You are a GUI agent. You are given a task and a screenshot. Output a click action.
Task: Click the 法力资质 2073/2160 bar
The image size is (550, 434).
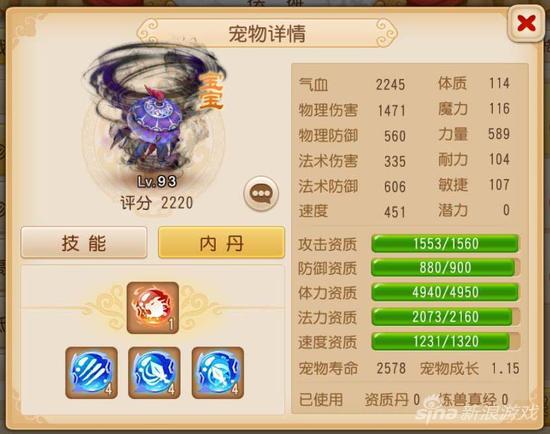tap(445, 317)
